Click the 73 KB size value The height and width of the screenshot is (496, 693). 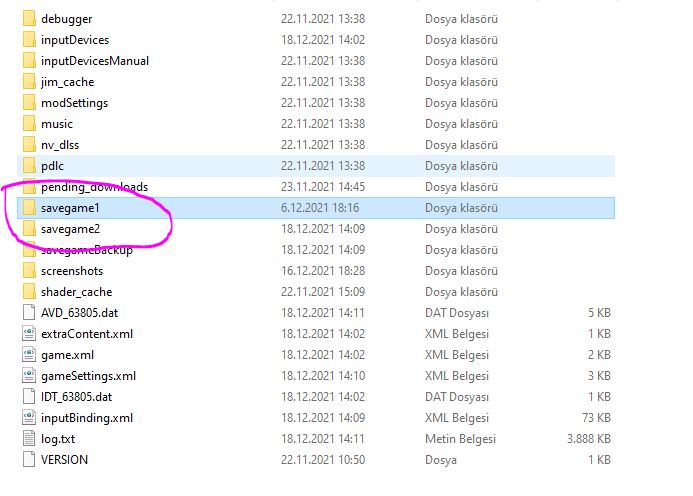[596, 418]
